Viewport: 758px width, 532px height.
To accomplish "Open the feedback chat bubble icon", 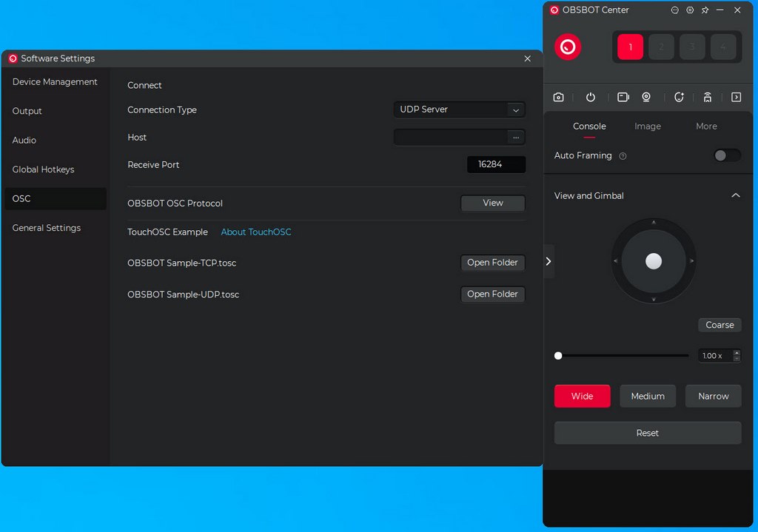I will click(675, 10).
